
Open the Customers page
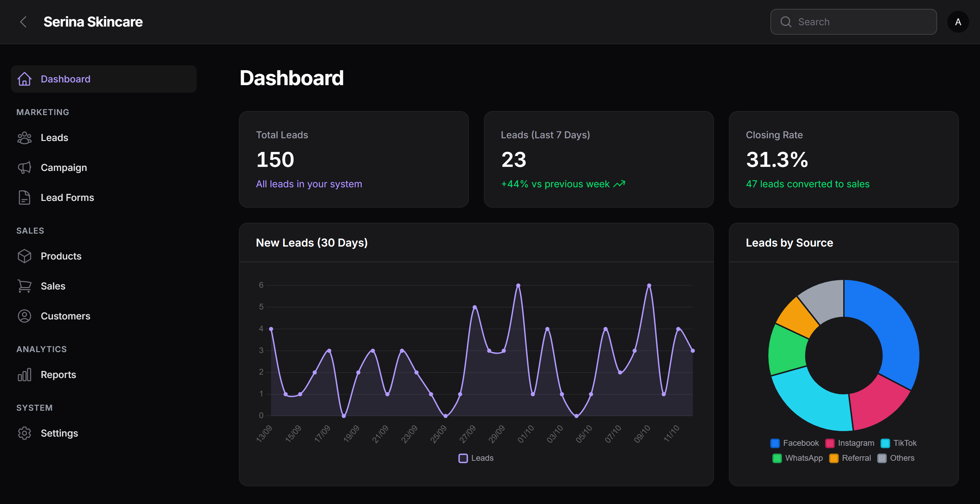[x=103, y=316]
